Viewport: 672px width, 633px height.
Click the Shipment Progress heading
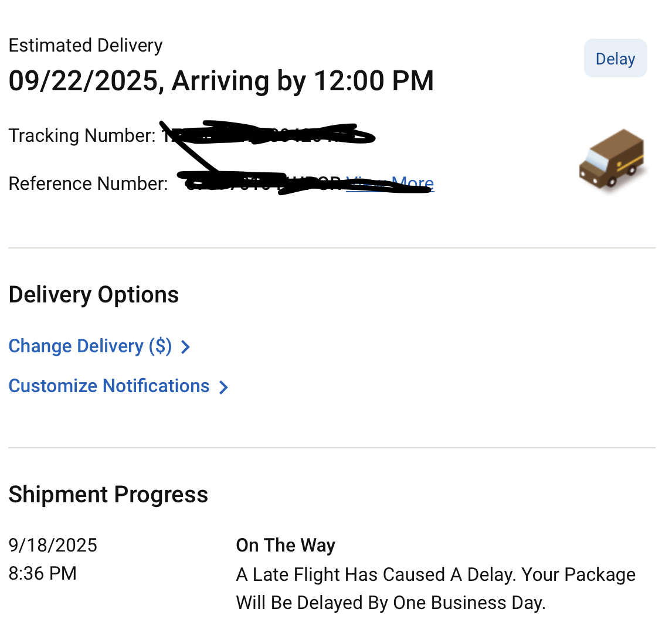pyautogui.click(x=108, y=494)
